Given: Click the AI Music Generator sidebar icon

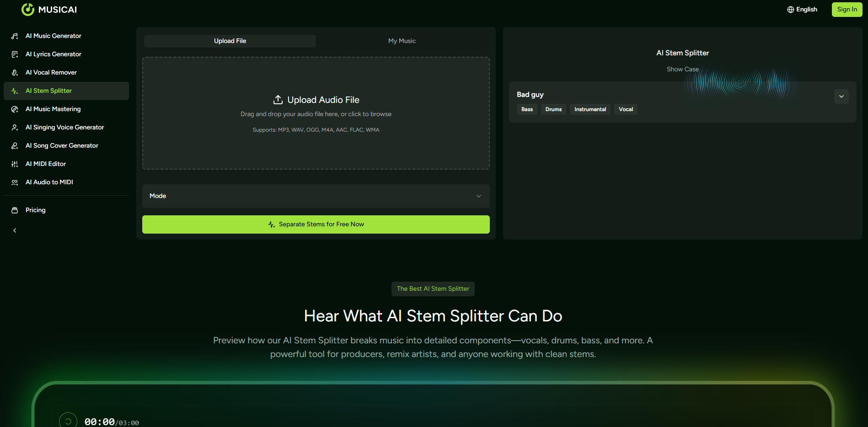Looking at the screenshot, I should [15, 36].
